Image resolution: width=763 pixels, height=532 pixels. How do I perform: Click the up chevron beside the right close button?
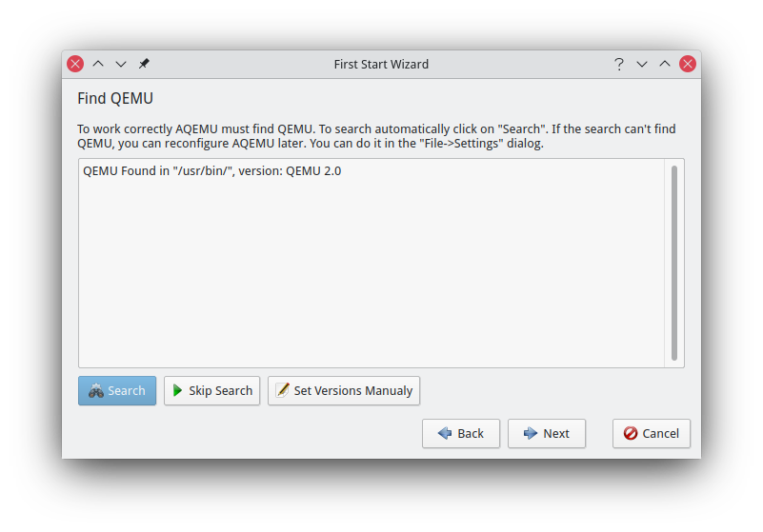pyautogui.click(x=665, y=64)
